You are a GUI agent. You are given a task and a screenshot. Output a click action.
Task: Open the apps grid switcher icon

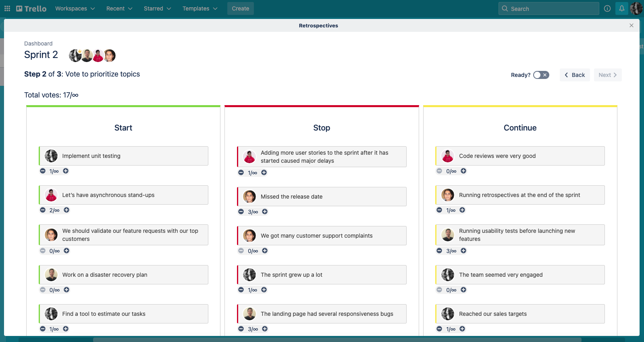click(7, 8)
